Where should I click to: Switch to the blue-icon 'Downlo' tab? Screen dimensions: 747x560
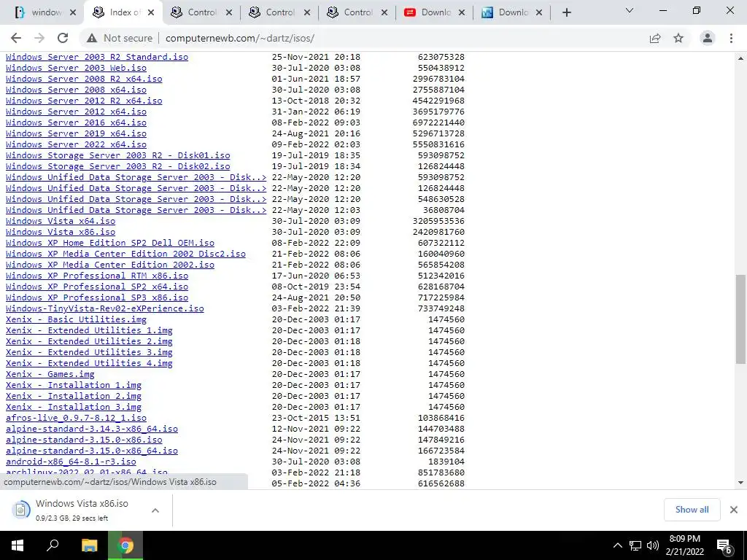[512, 13]
